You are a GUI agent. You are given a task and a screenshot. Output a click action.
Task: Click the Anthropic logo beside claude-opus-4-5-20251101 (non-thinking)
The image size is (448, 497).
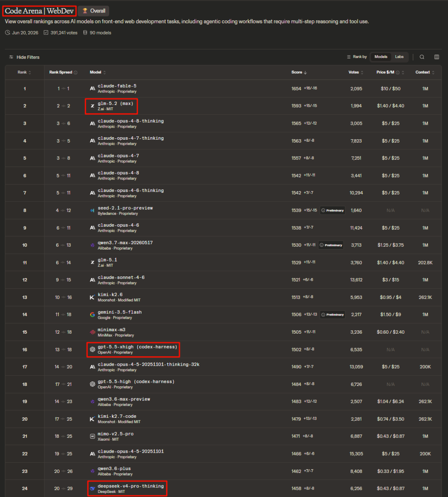tap(93, 454)
